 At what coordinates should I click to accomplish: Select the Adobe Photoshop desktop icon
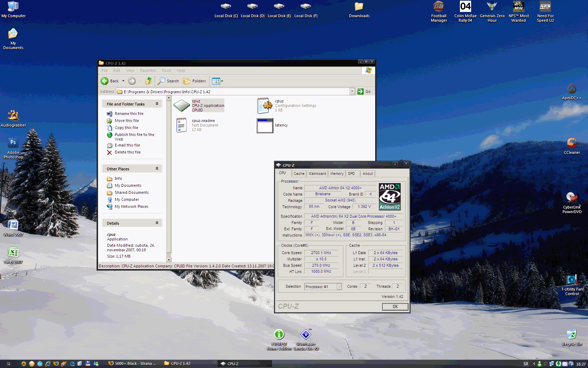[13, 148]
